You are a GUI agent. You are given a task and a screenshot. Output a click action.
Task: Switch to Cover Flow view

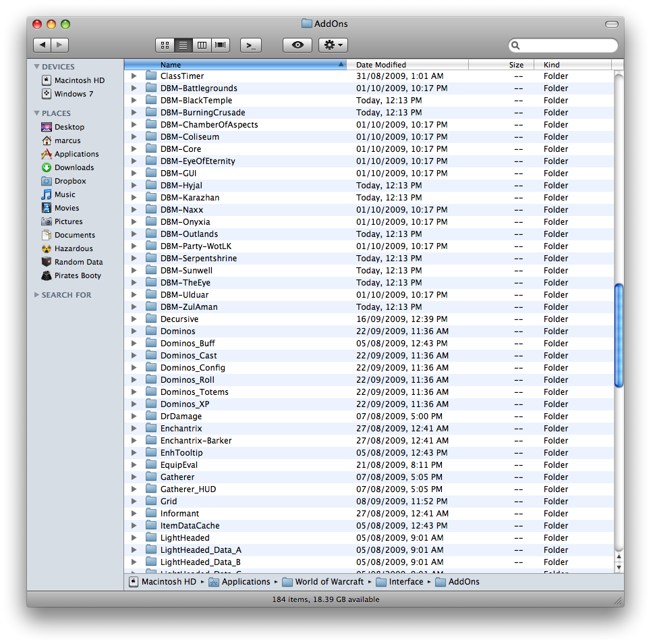[x=221, y=45]
